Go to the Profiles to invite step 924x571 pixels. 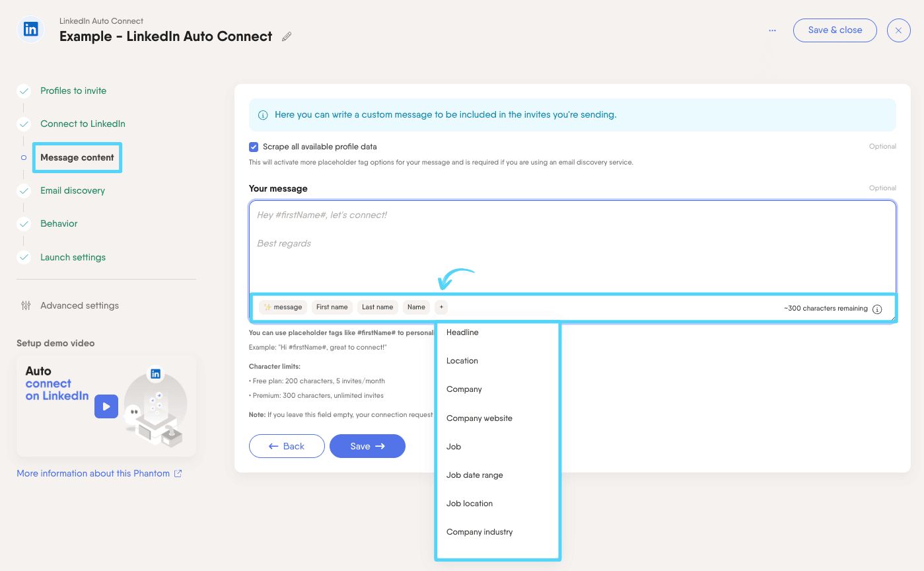point(73,91)
